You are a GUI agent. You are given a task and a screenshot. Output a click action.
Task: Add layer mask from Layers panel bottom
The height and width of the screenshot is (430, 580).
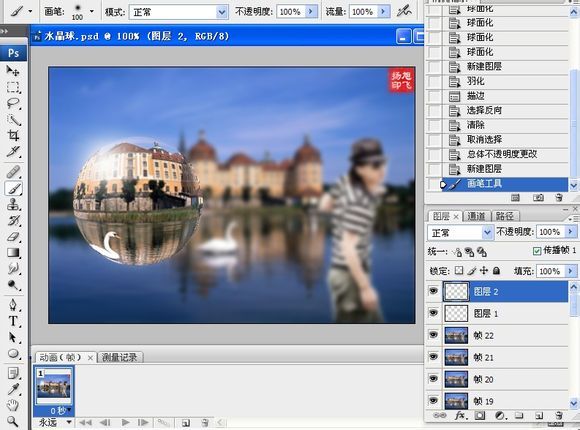tap(480, 416)
